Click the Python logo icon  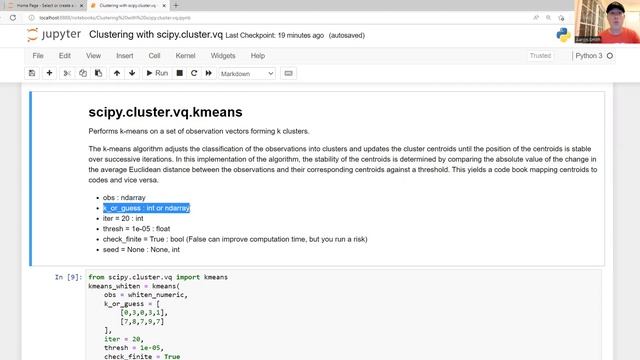[x=563, y=35]
